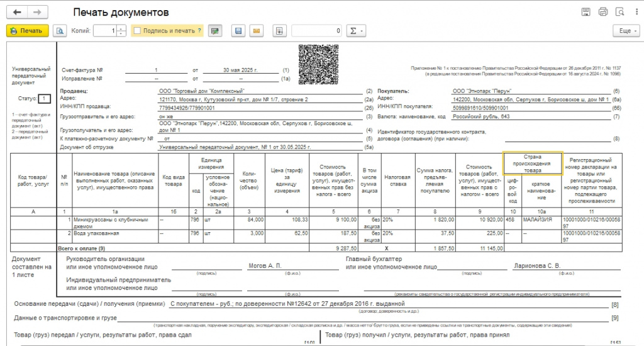Send by email with the envelope icon

coord(257,31)
